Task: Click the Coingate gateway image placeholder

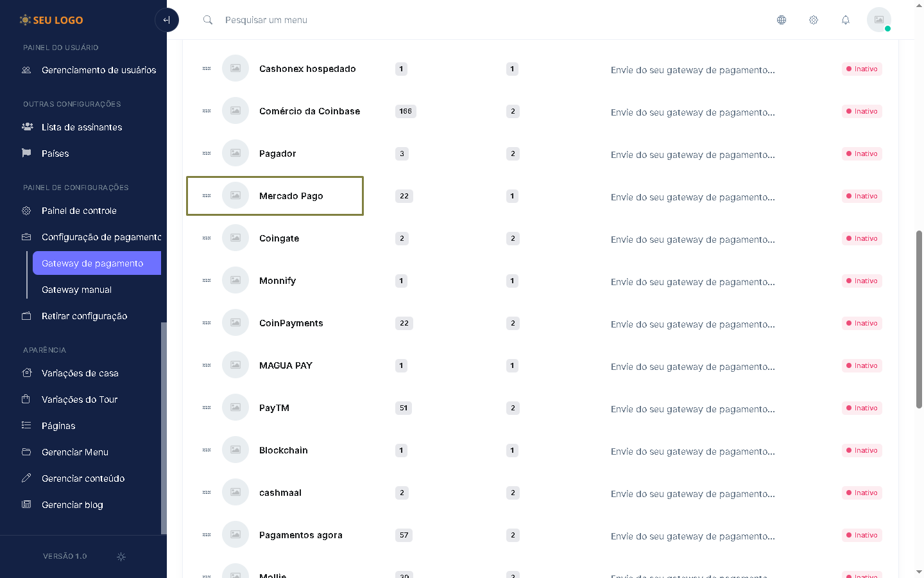Action: tap(235, 238)
